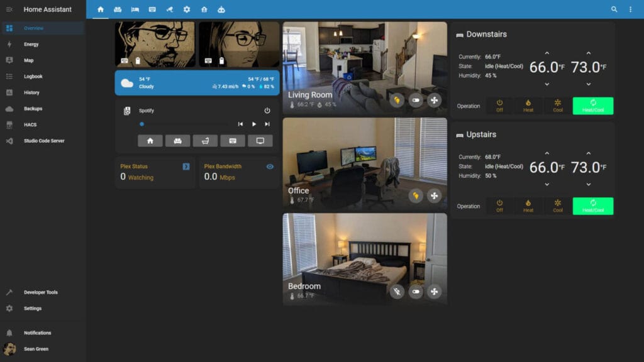Image resolution: width=644 pixels, height=362 pixels.
Task: Open the woman's person picture card
Action: [x=239, y=45]
